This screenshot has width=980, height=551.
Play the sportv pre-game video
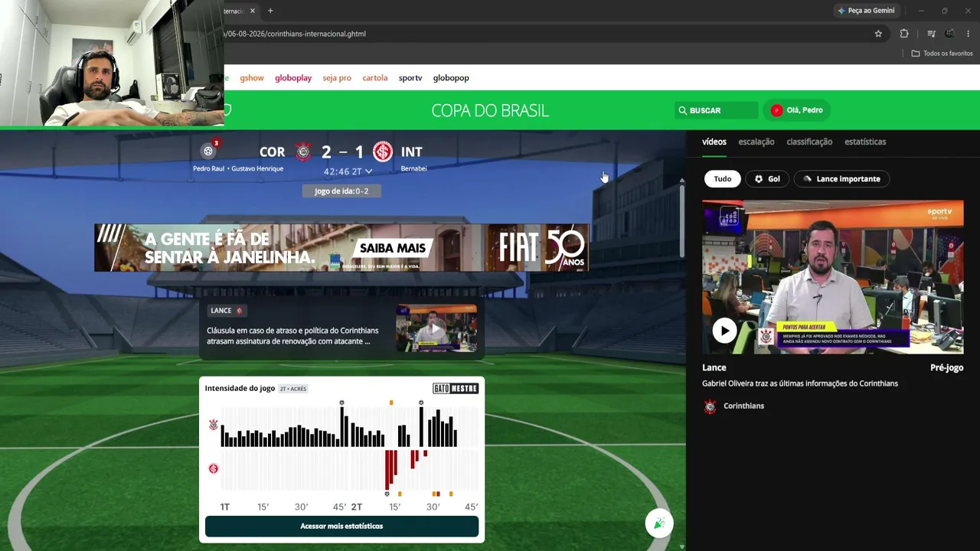(724, 331)
